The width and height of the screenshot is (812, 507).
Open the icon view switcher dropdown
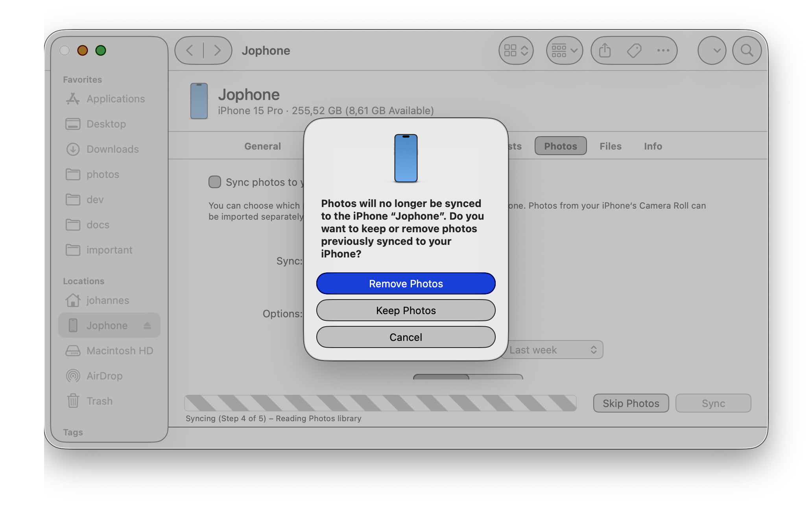516,50
